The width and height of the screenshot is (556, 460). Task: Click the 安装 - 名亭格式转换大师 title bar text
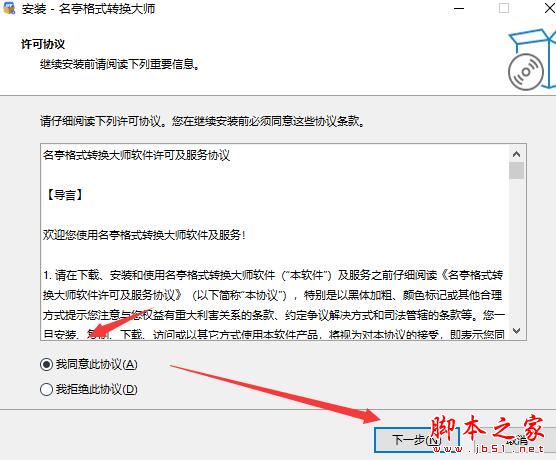pos(88,9)
